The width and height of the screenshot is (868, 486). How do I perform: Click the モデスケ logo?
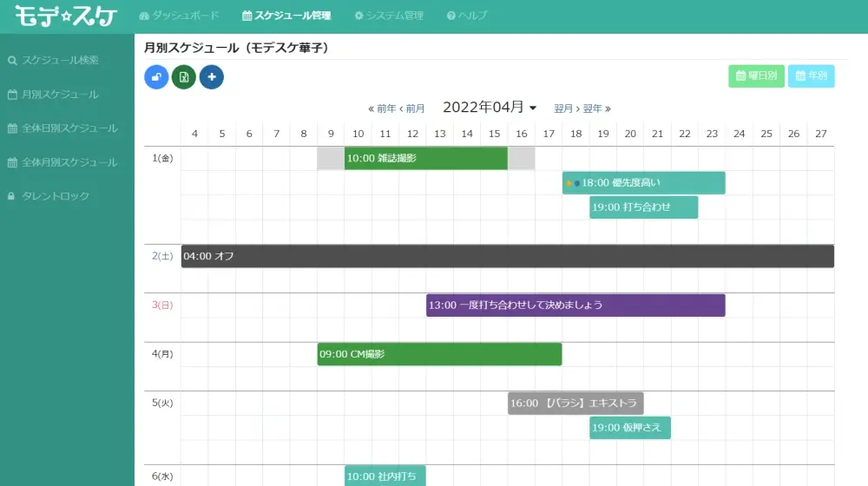pos(66,16)
